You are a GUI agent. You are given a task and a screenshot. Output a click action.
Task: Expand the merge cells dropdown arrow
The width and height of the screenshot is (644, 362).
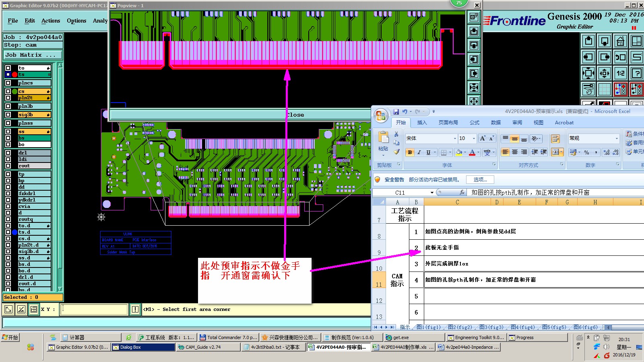(x=561, y=152)
